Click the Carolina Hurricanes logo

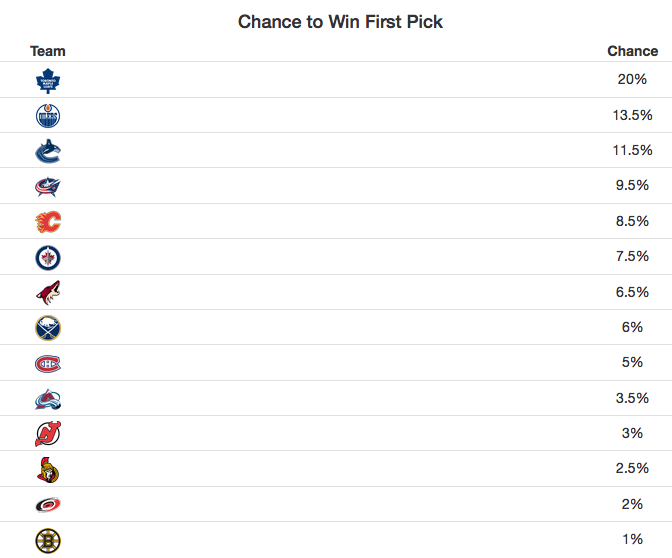[48, 504]
